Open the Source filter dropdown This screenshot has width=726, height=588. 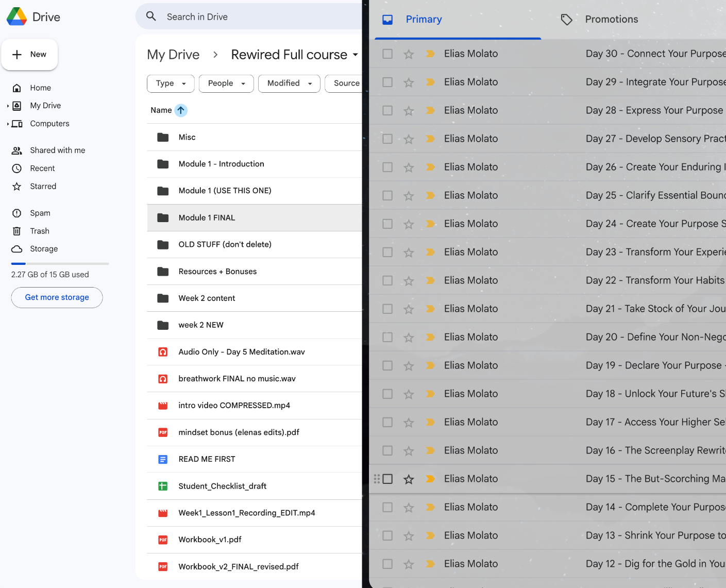pos(344,83)
